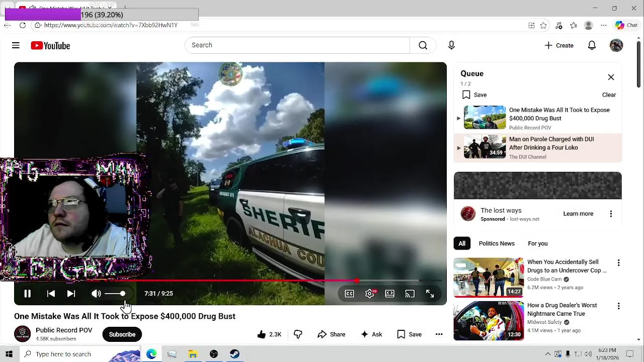Image resolution: width=644 pixels, height=362 pixels.
Task: Open The lost ways ad banner image
Action: tap(538, 186)
